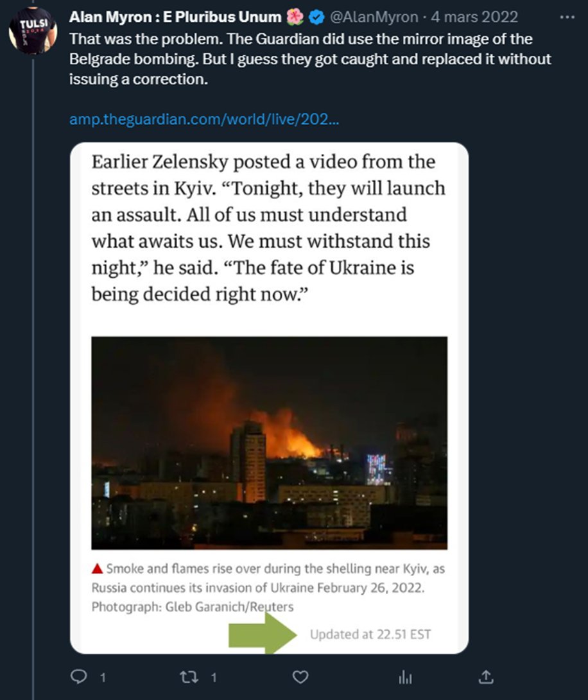Image resolution: width=588 pixels, height=700 pixels.
Task: Open the three-dot more options menu
Action: 567,17
